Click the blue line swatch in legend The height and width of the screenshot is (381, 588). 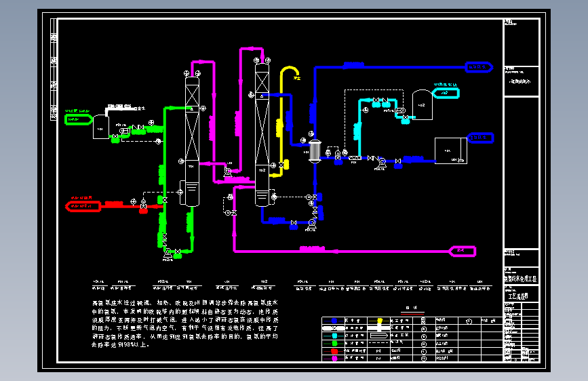[334, 321]
